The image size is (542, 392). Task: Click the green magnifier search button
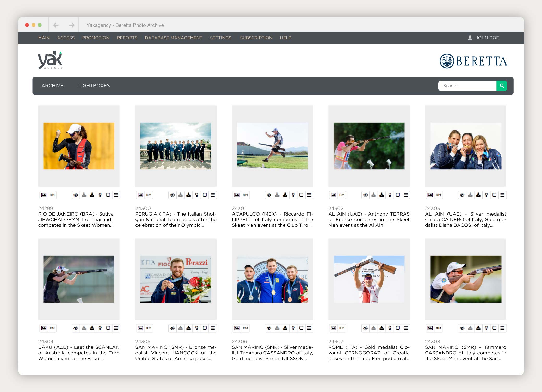coord(502,86)
